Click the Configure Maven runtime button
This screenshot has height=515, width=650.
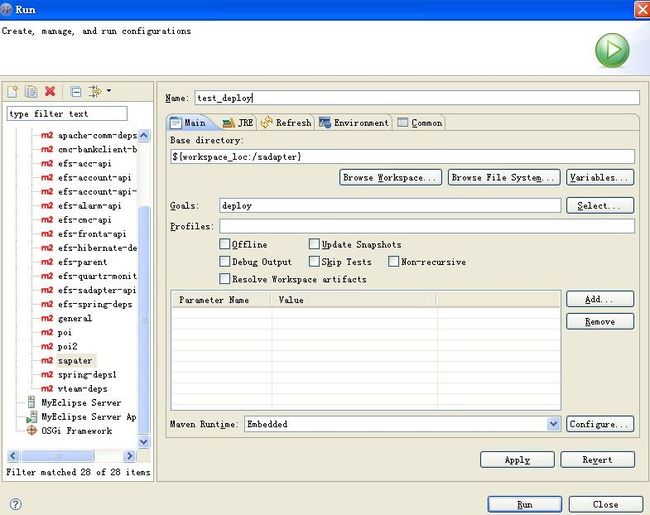(x=600, y=424)
